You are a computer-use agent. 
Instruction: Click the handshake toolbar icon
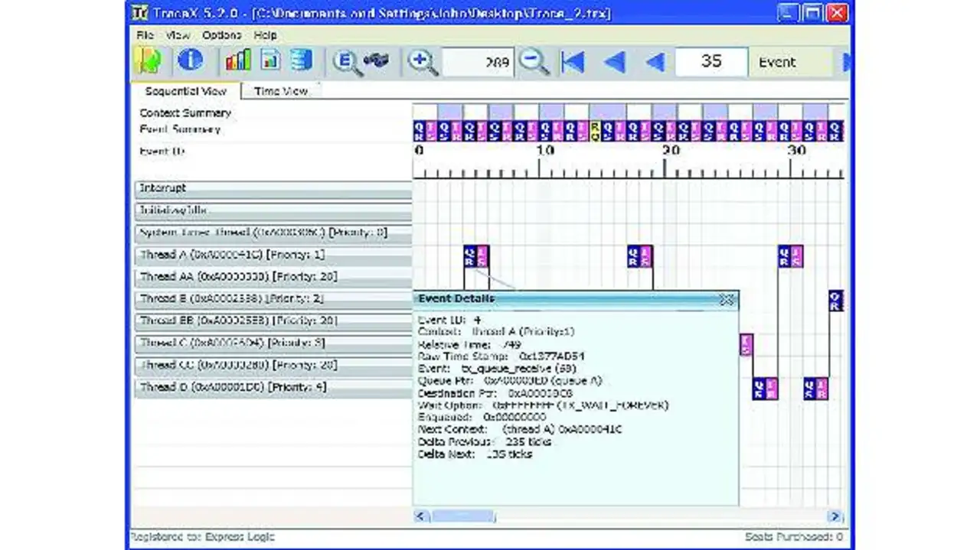pos(377,60)
